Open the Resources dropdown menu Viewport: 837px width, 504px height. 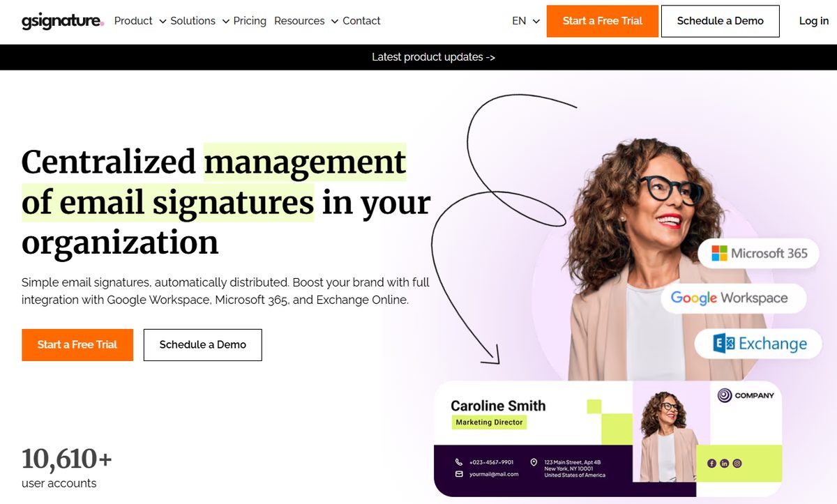click(306, 21)
